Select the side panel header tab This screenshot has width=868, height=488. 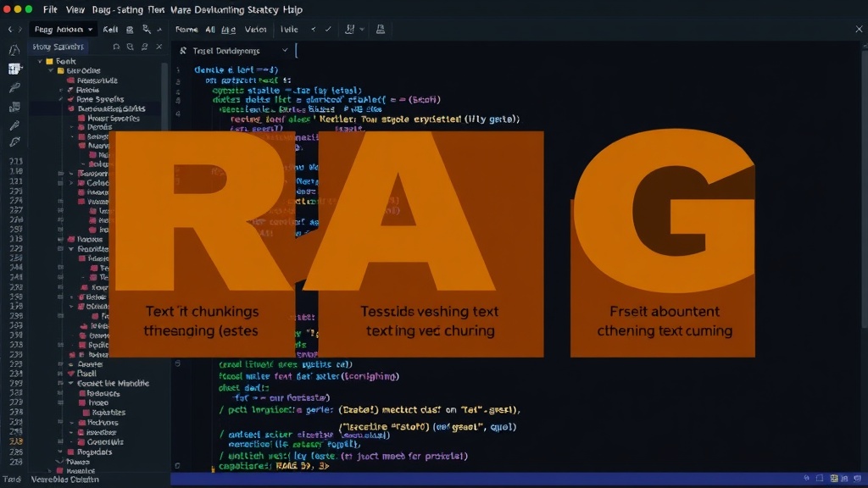pyautogui.click(x=58, y=47)
